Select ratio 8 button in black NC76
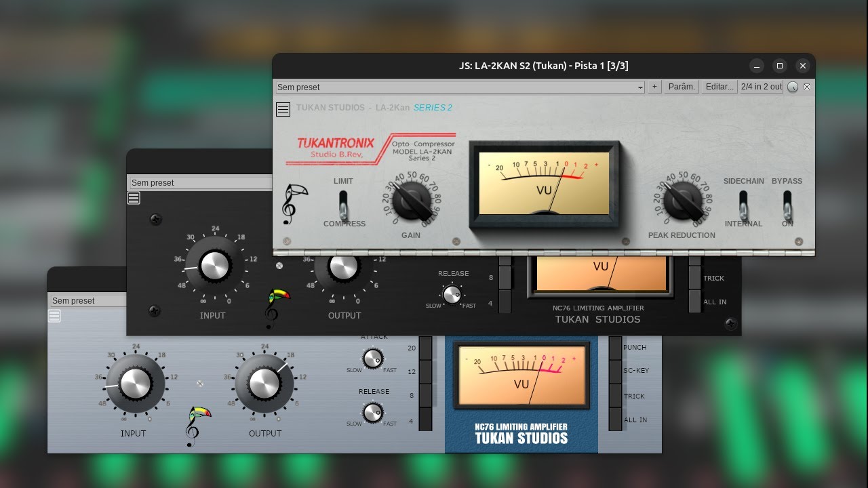Viewport: 868px width, 488px height. click(505, 278)
